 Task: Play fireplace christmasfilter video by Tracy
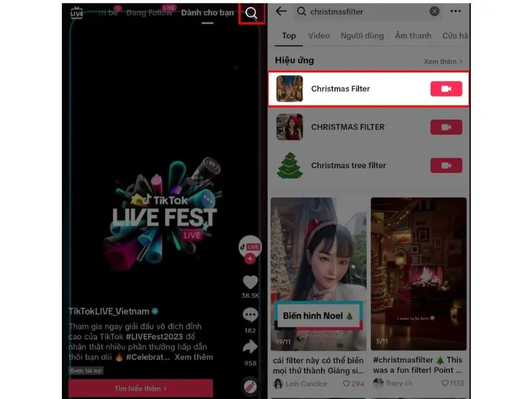tap(419, 274)
